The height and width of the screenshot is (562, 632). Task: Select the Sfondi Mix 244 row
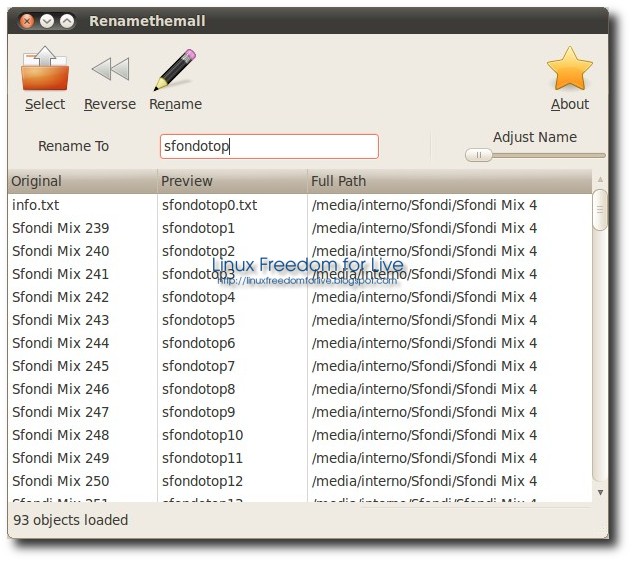click(x=300, y=343)
